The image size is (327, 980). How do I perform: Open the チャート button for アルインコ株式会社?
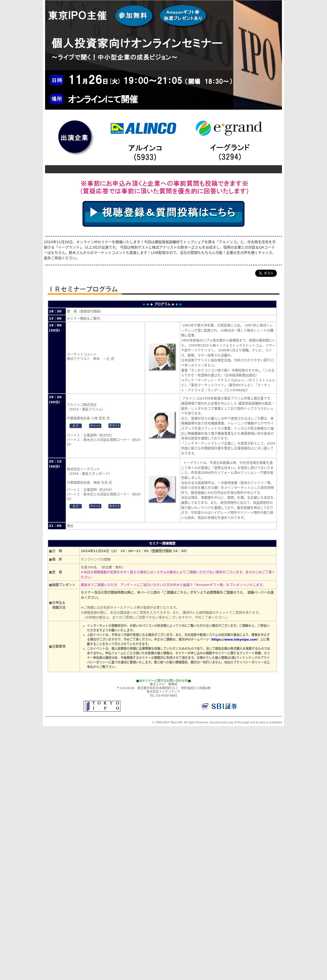[95, 426]
